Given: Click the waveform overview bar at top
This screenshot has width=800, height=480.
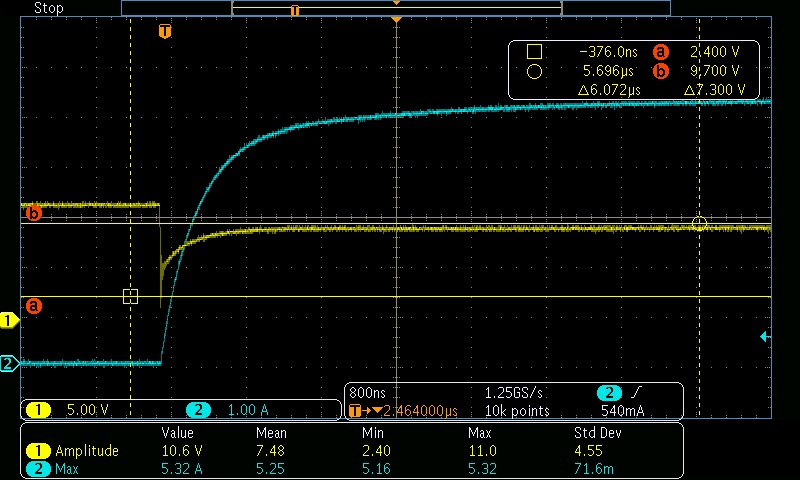Looking at the screenshot, I should 396,8.
